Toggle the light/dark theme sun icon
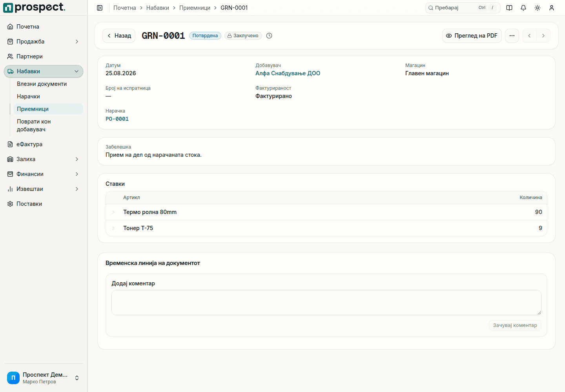The width and height of the screenshot is (565, 392). [538, 8]
